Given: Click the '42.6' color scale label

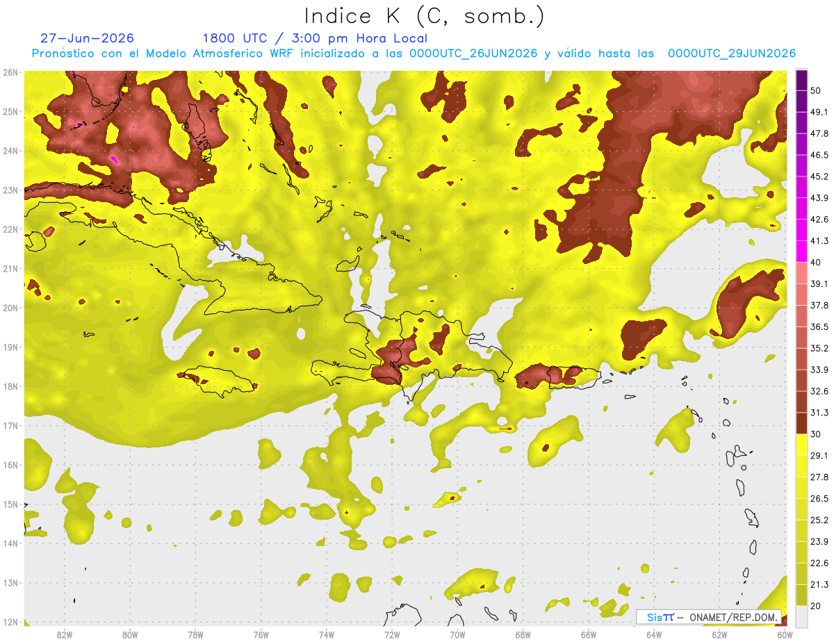Looking at the screenshot, I should [x=819, y=220].
